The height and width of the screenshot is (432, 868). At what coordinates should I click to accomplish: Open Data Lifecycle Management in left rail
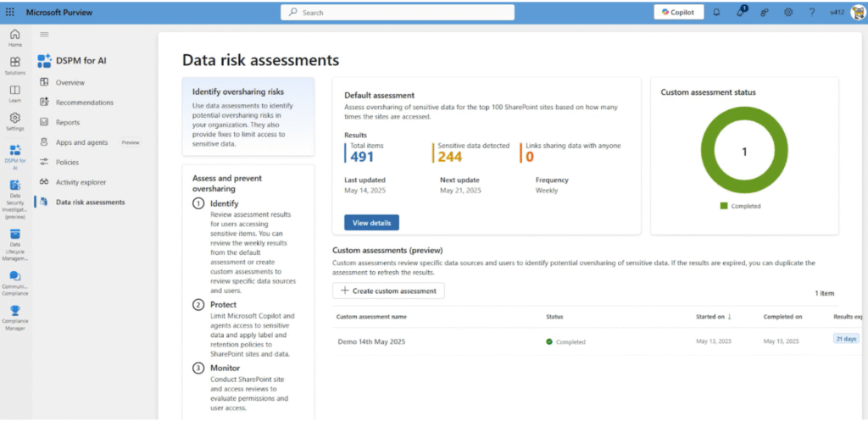[x=15, y=237]
